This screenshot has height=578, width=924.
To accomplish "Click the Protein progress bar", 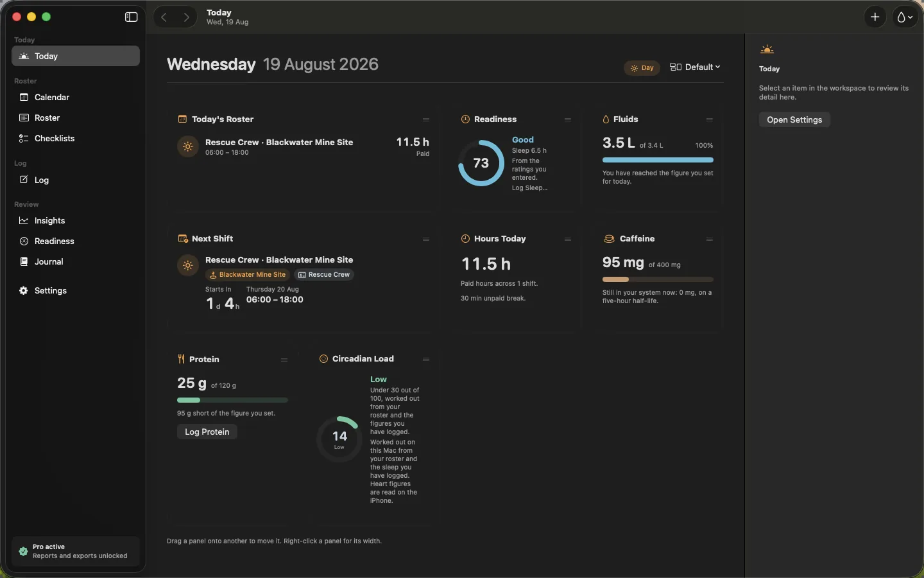I will click(x=232, y=400).
